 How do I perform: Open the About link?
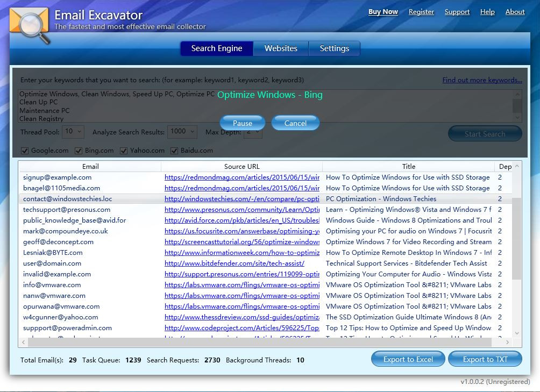click(515, 12)
